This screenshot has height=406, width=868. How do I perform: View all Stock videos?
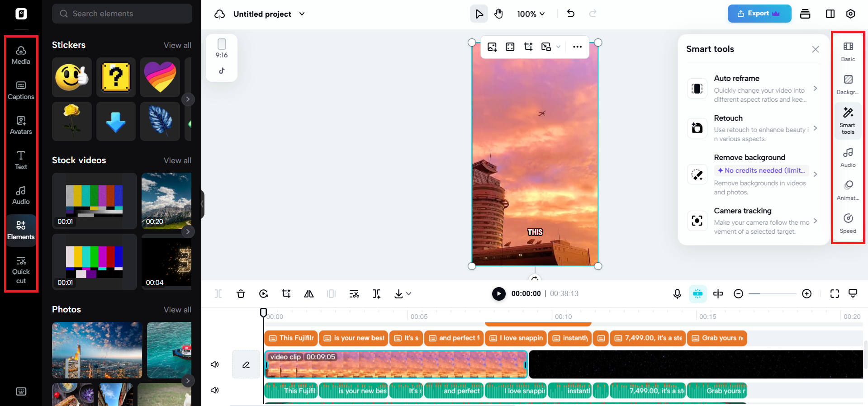[x=177, y=161]
